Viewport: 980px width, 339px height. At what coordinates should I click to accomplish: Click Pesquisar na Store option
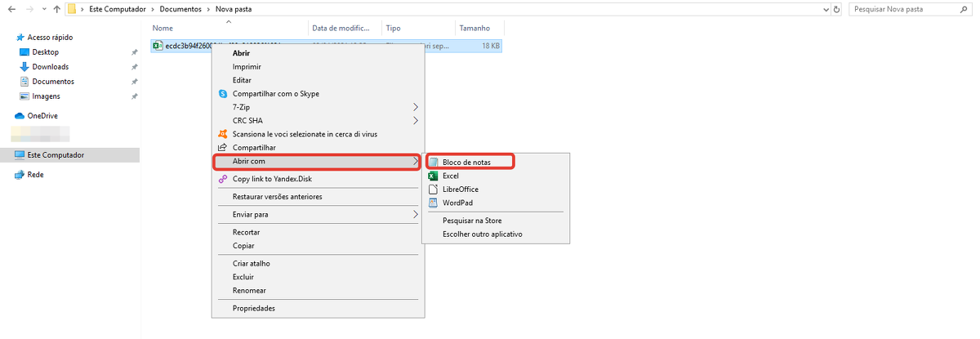pyautogui.click(x=472, y=221)
